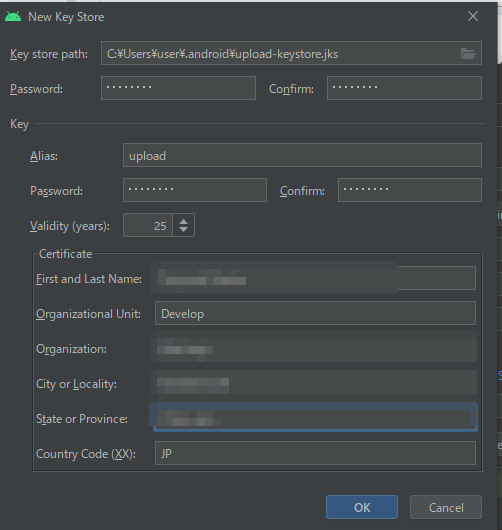
Task: Focus the key store Confirm password field
Action: point(404,88)
